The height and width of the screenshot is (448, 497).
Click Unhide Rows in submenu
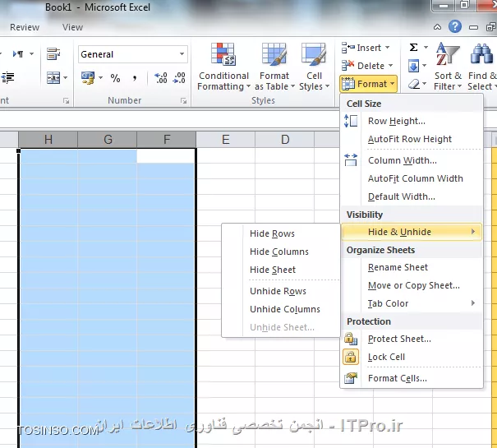click(281, 291)
